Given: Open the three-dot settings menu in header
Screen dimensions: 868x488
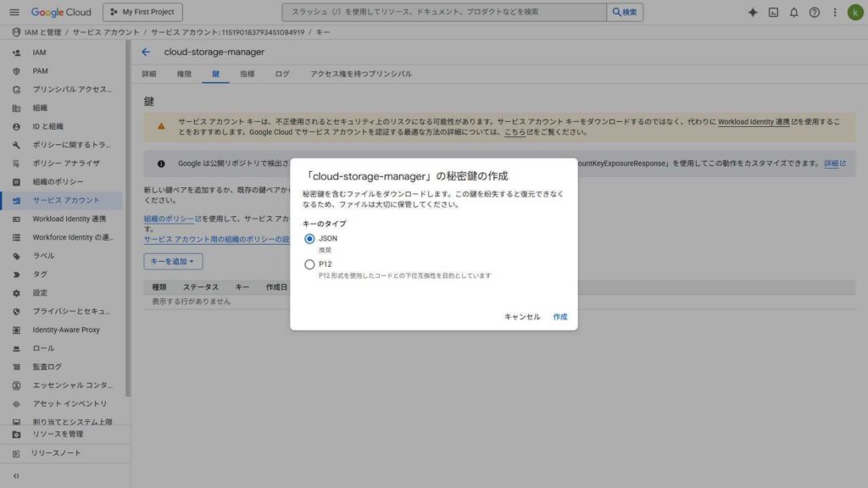Looking at the screenshot, I should pos(835,12).
